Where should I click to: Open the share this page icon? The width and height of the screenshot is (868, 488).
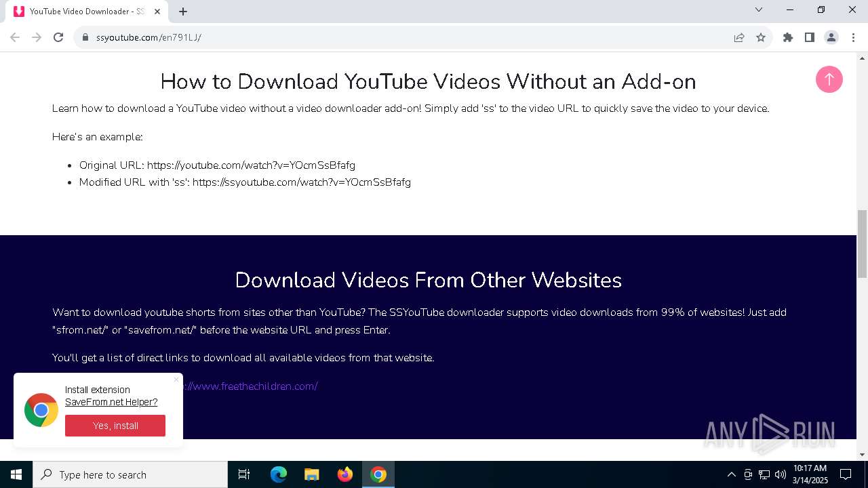point(739,37)
